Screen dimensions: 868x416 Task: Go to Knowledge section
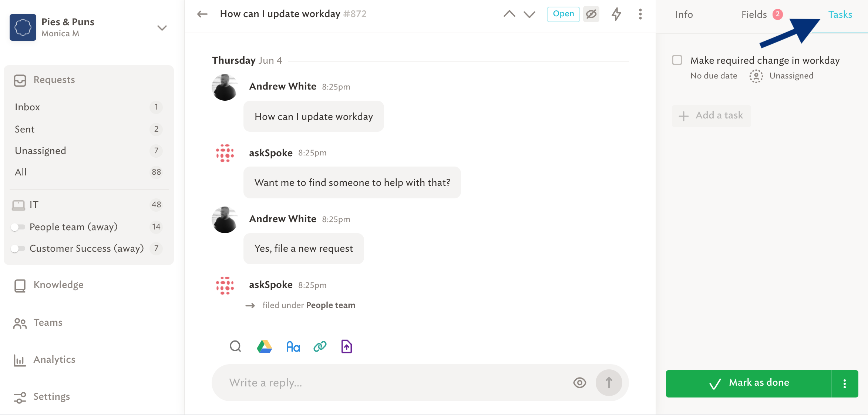pyautogui.click(x=58, y=285)
